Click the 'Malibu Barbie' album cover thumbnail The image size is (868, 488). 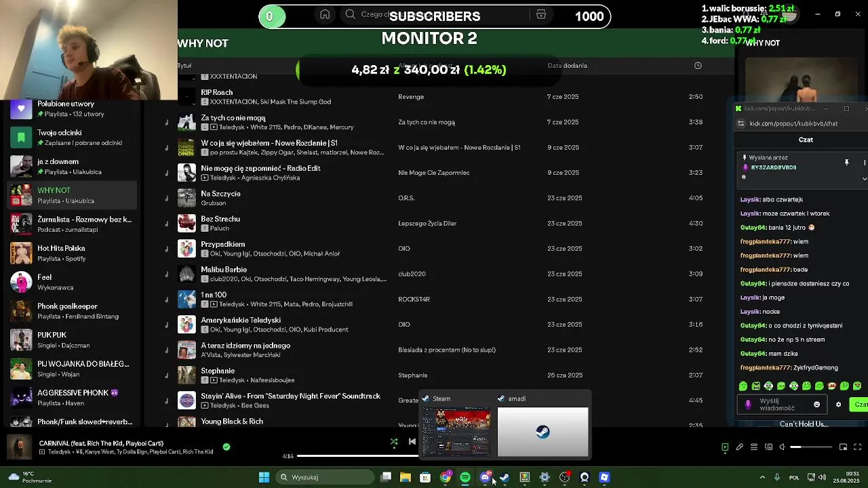pos(186,274)
